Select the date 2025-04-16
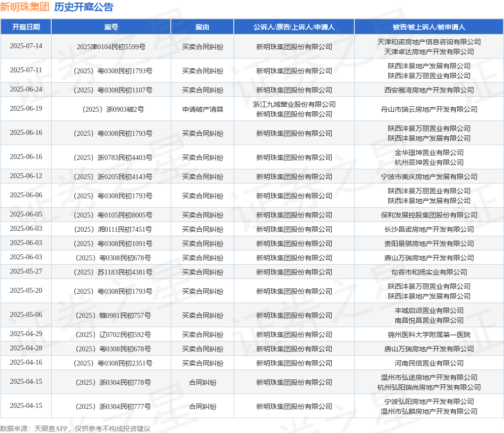The image size is (504, 433). [x=26, y=363]
